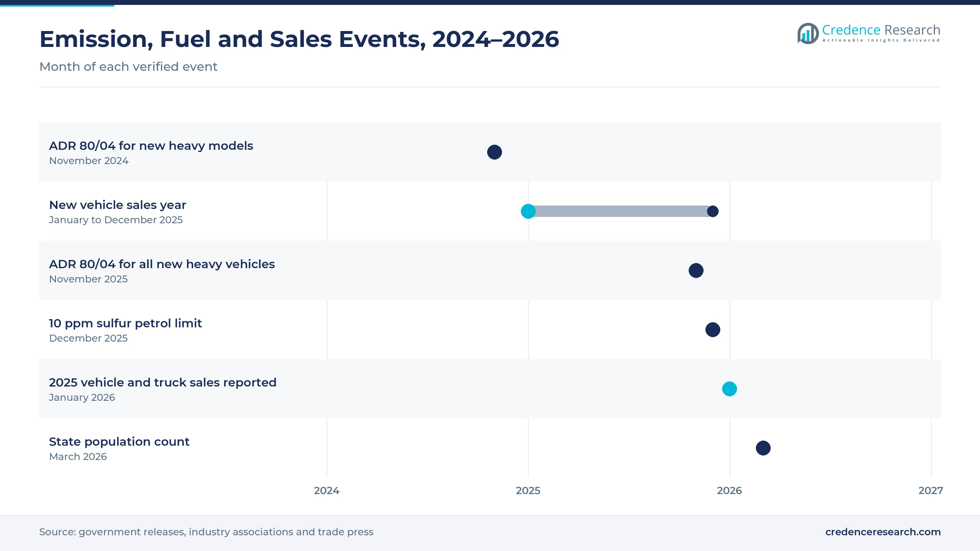Click the subtitle 'Month of each verified event'
Image resolution: width=980 pixels, height=551 pixels.
pyautogui.click(x=128, y=67)
